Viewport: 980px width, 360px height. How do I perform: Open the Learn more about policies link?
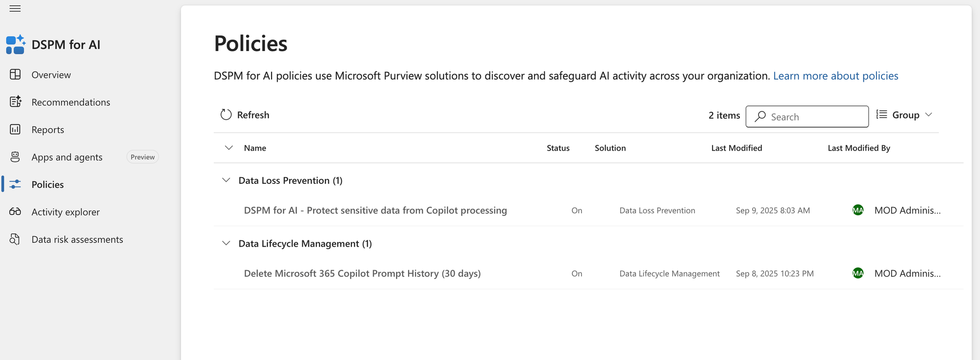(835, 76)
